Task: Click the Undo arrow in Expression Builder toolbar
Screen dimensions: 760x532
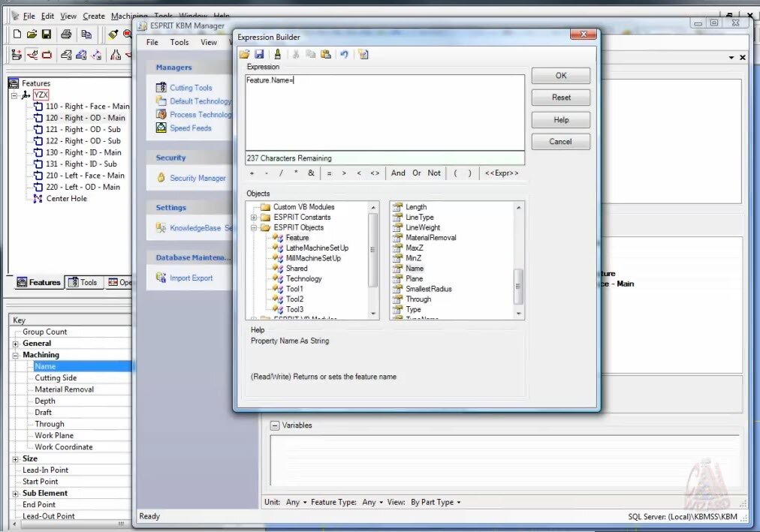Action: (344, 54)
